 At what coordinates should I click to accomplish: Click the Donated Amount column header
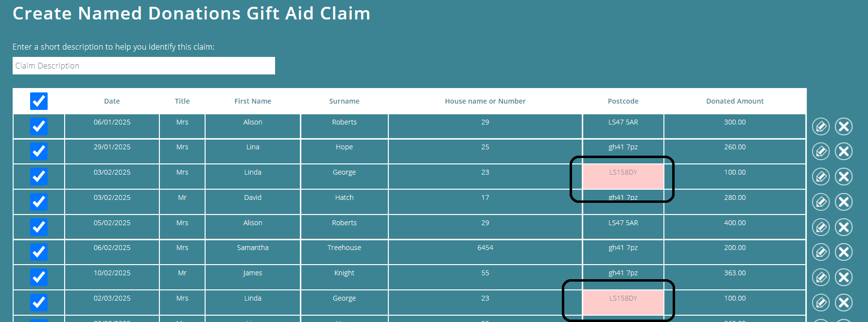tap(735, 101)
